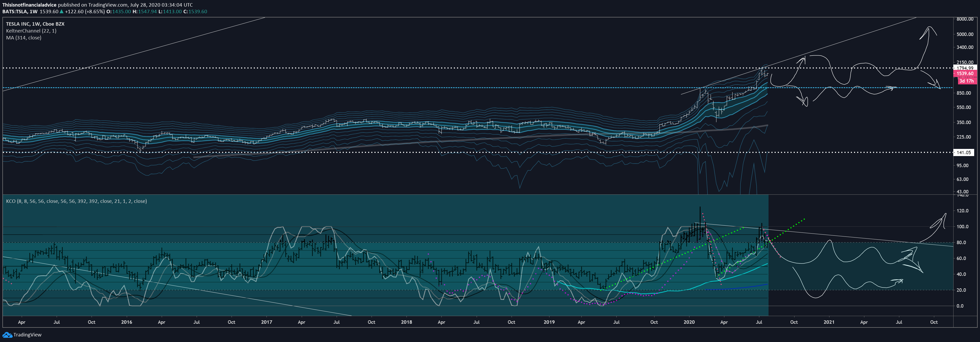980x342 pixels.
Task: Click the 2020 year label on time axis
Action: tap(689, 322)
